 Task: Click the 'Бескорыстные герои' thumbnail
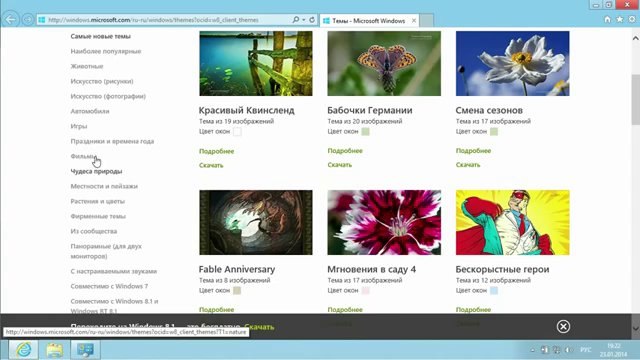click(x=513, y=222)
